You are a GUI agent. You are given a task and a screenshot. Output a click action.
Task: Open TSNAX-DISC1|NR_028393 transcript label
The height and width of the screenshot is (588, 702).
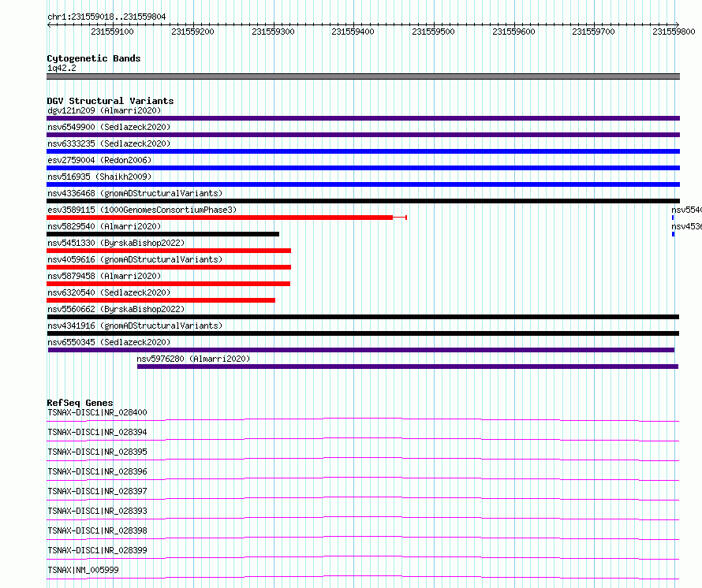pyautogui.click(x=97, y=511)
